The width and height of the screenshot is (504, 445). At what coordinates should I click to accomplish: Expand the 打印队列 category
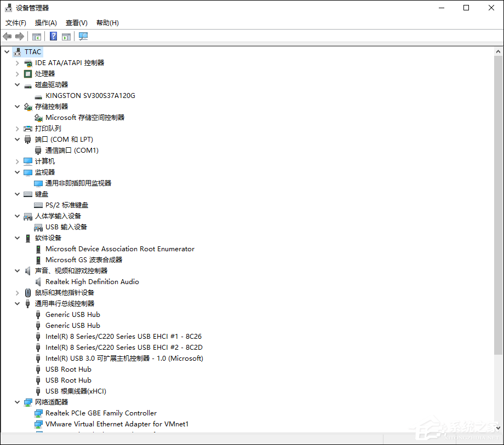coord(17,128)
